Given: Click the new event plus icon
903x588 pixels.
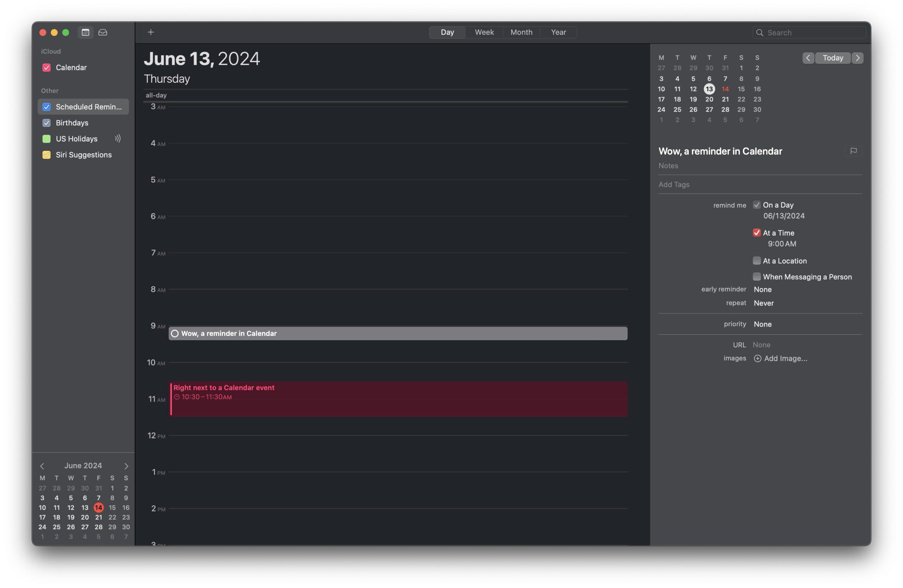Looking at the screenshot, I should coord(151,32).
